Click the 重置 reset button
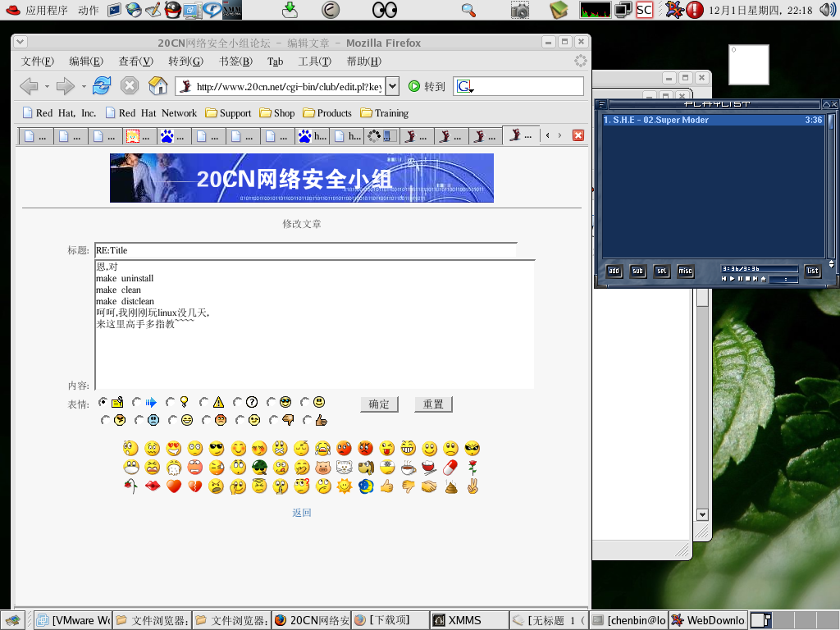The width and height of the screenshot is (840, 630). pos(433,404)
